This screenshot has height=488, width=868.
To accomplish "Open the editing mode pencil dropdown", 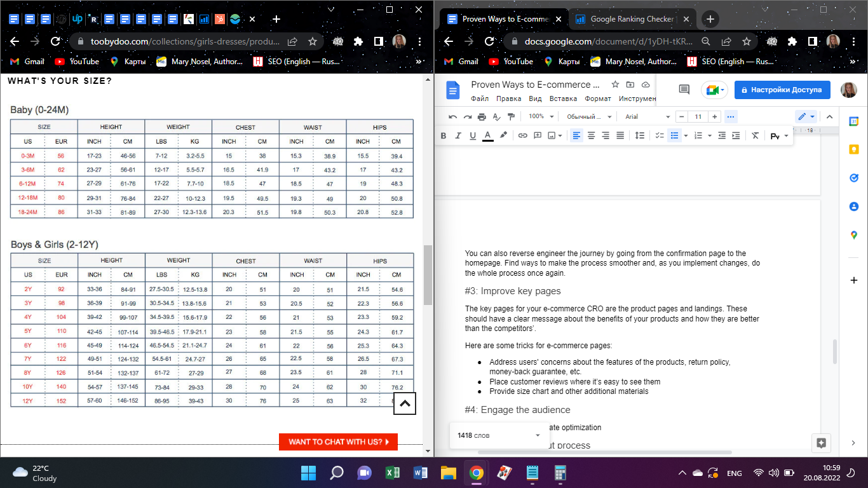I will click(x=806, y=117).
